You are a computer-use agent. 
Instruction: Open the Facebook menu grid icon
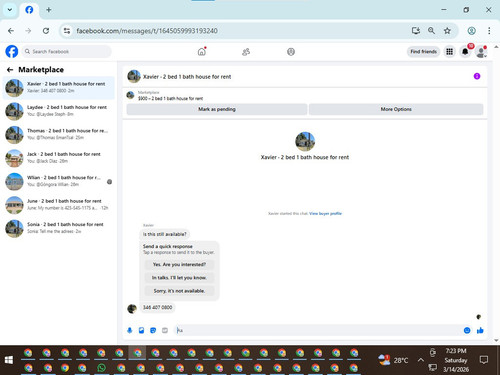[x=449, y=52]
